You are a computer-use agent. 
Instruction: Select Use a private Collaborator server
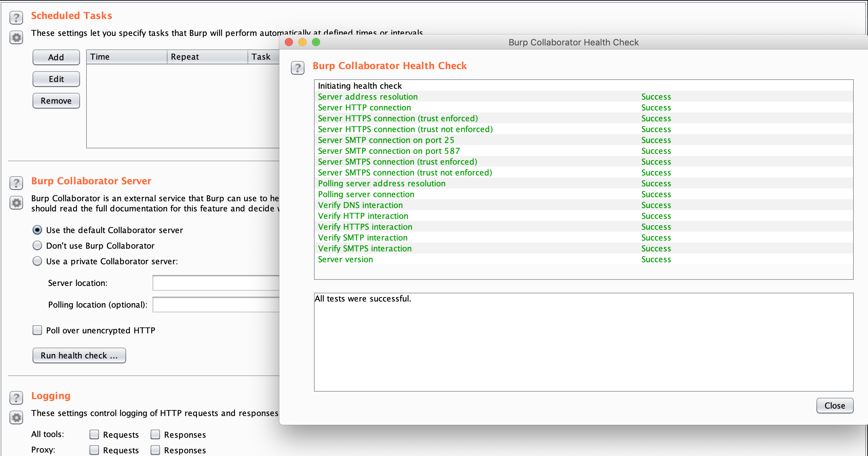tap(37, 261)
